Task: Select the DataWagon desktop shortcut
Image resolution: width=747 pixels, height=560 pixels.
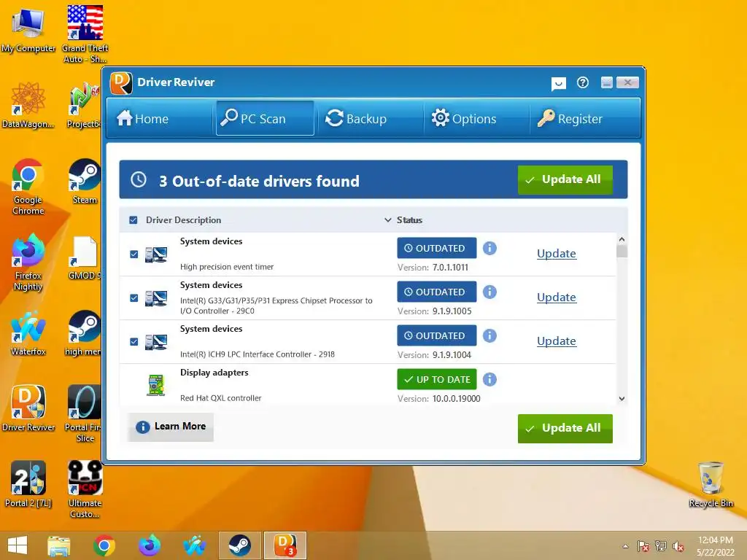Action: pos(28,106)
